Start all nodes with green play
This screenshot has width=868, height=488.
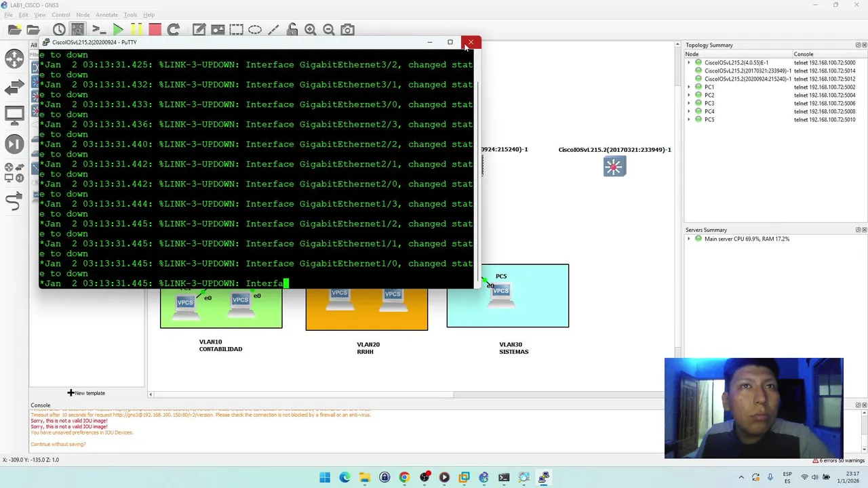click(x=118, y=30)
